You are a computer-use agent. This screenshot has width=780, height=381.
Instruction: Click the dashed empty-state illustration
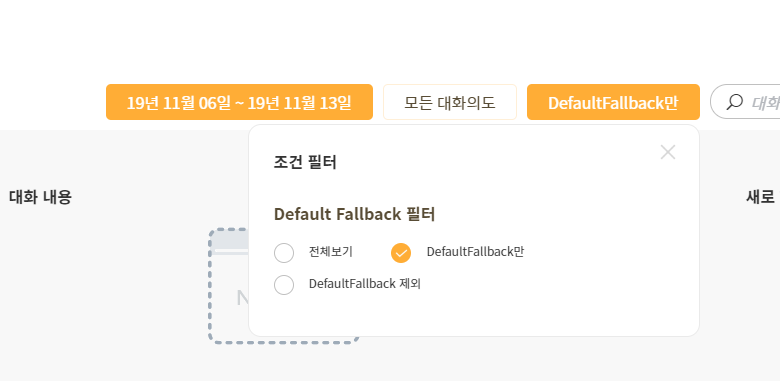coord(228,286)
